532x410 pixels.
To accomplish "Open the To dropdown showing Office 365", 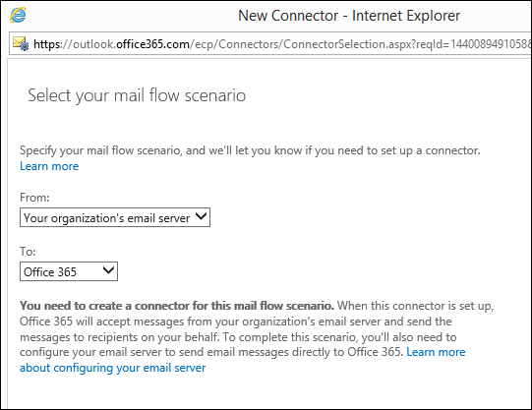I will 69,271.
